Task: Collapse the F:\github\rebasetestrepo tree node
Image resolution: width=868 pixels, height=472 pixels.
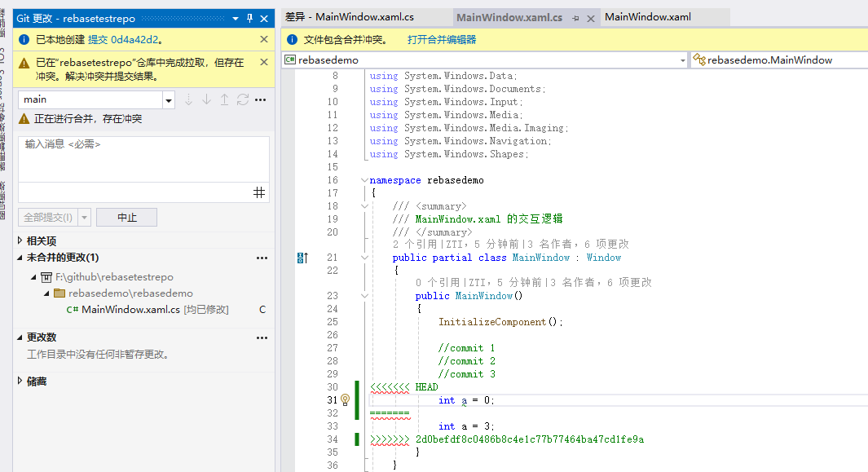Action: (33, 277)
